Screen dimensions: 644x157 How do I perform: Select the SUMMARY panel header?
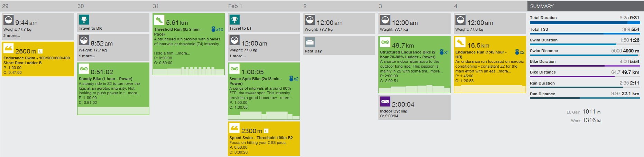[x=542, y=6]
